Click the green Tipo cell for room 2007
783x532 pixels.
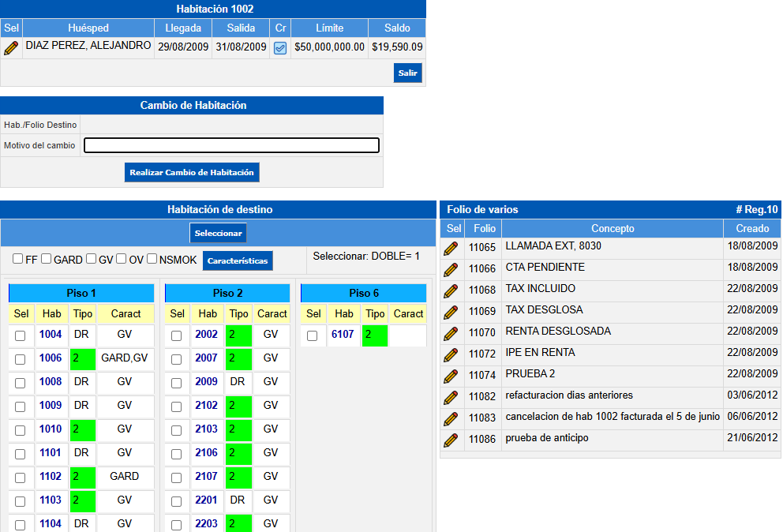238,358
